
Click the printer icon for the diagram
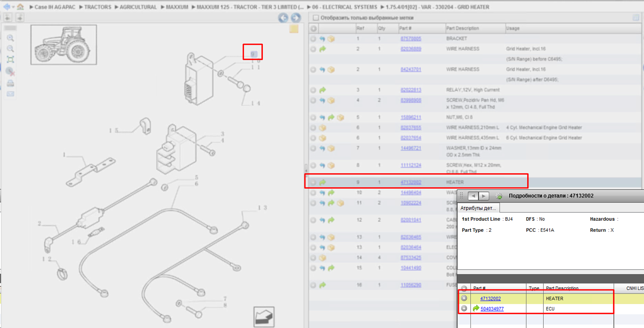[10, 83]
